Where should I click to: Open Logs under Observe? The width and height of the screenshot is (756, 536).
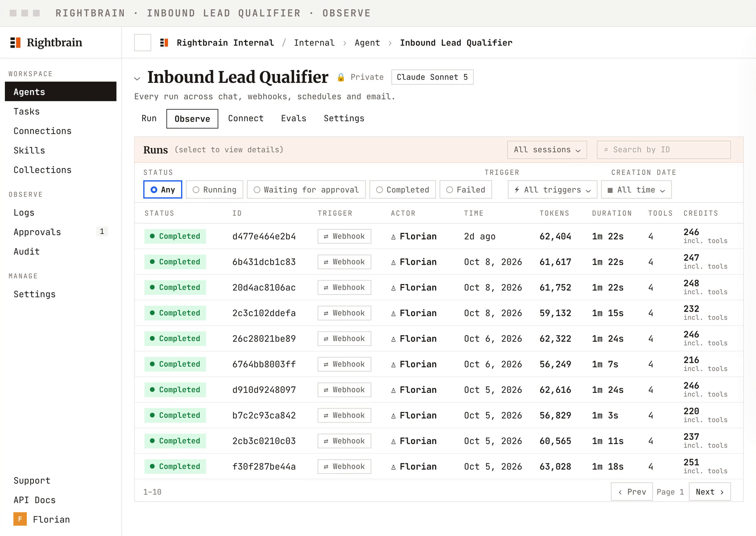pyautogui.click(x=60, y=213)
